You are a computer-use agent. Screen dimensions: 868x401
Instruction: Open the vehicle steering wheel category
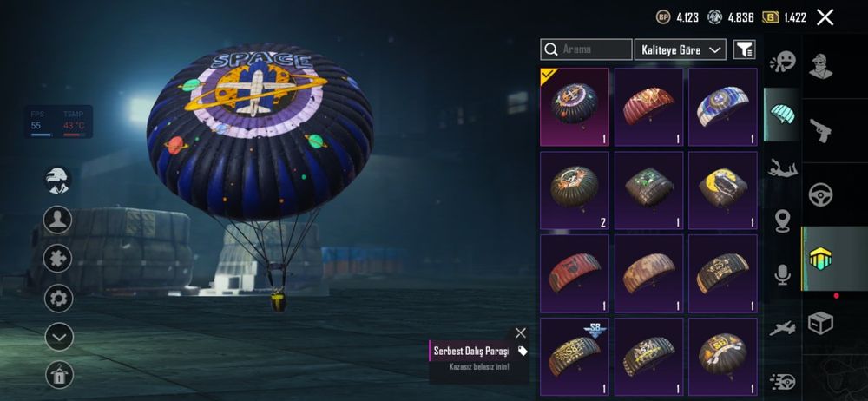point(820,195)
